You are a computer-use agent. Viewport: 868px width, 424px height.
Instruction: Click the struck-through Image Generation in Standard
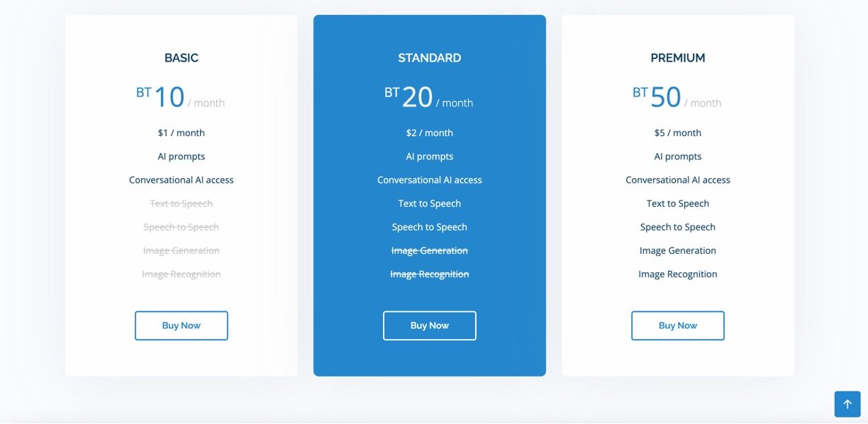pos(430,250)
